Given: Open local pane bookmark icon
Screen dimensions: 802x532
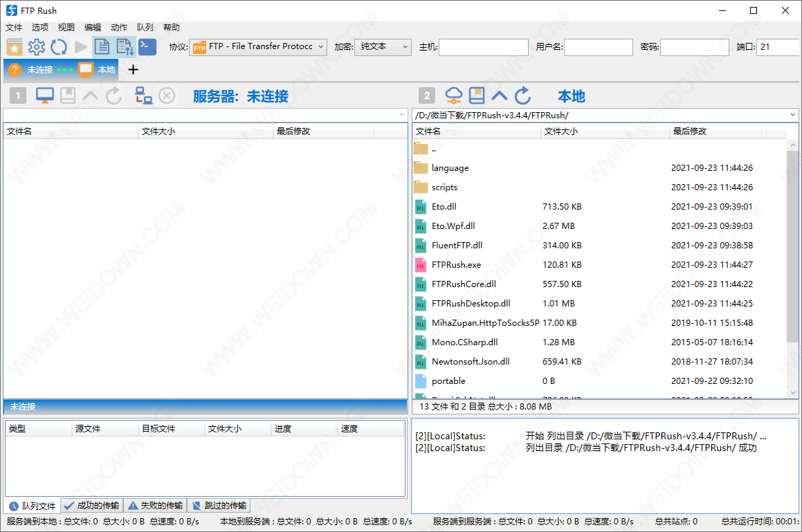Looking at the screenshot, I should [x=476, y=95].
